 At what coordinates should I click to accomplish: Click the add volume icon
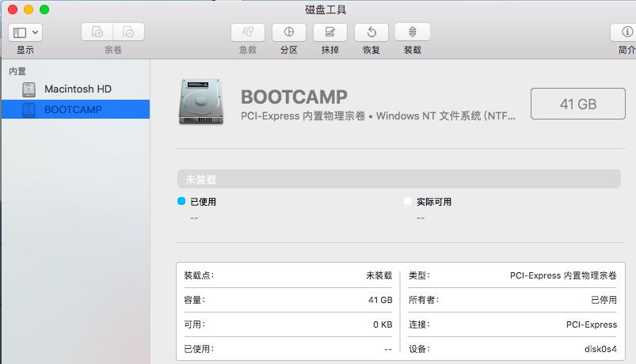pos(97,32)
